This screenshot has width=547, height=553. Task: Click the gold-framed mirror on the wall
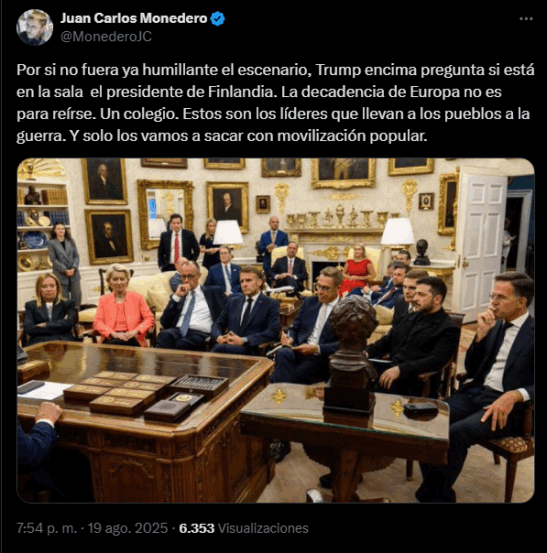(x=164, y=214)
